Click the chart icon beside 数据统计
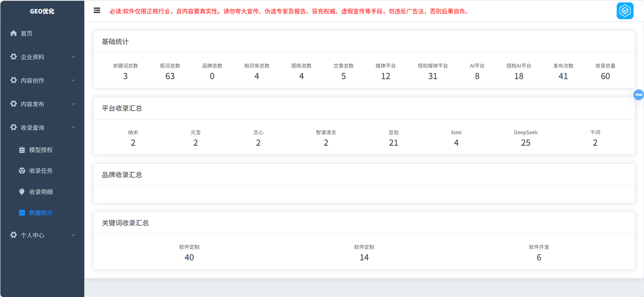644x297 pixels. 22,213
